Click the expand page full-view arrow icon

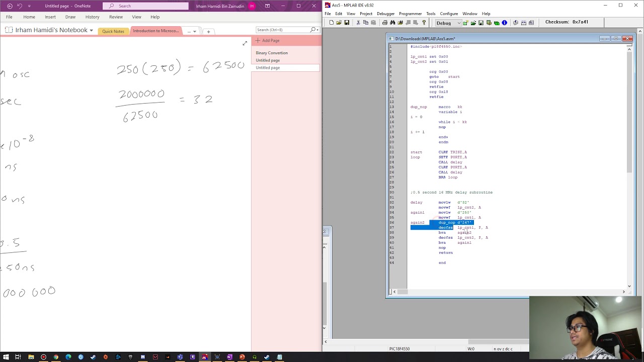(x=245, y=43)
